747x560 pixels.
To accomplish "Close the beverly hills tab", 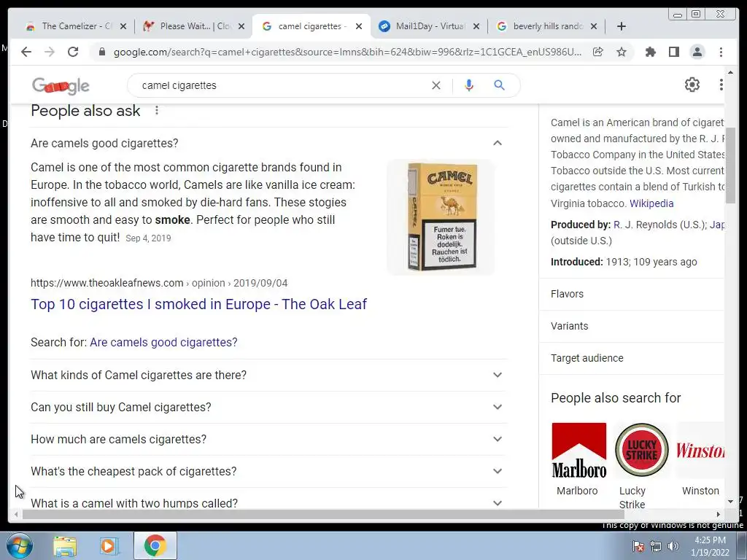I will point(594,26).
